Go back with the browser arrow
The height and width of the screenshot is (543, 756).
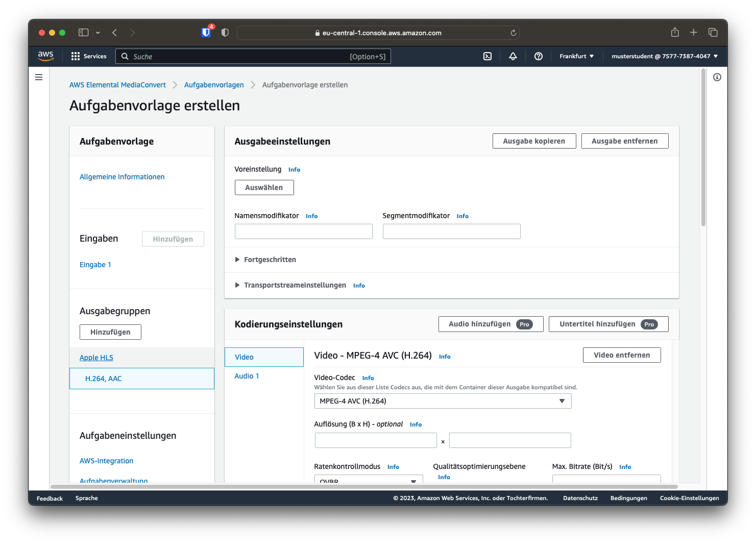tap(115, 32)
